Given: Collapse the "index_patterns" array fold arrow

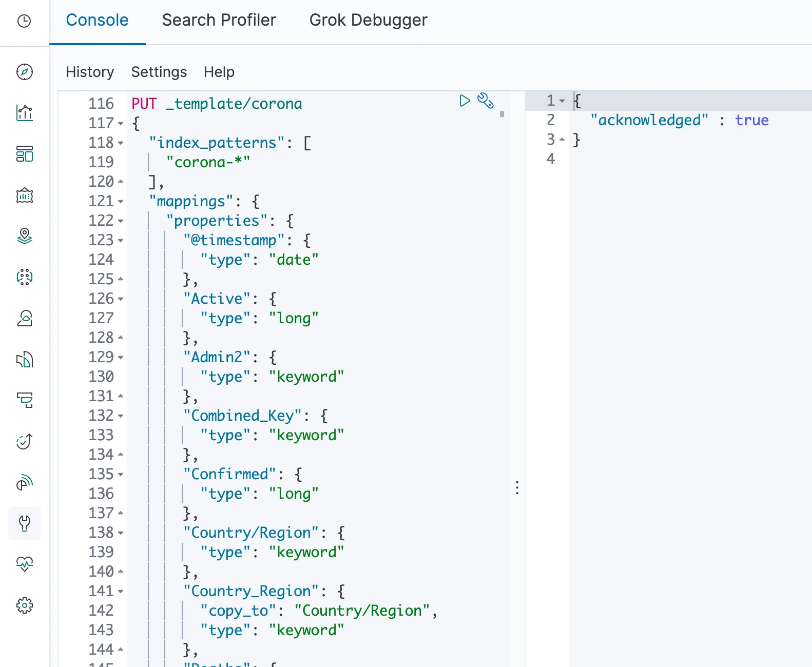Looking at the screenshot, I should 121,143.
